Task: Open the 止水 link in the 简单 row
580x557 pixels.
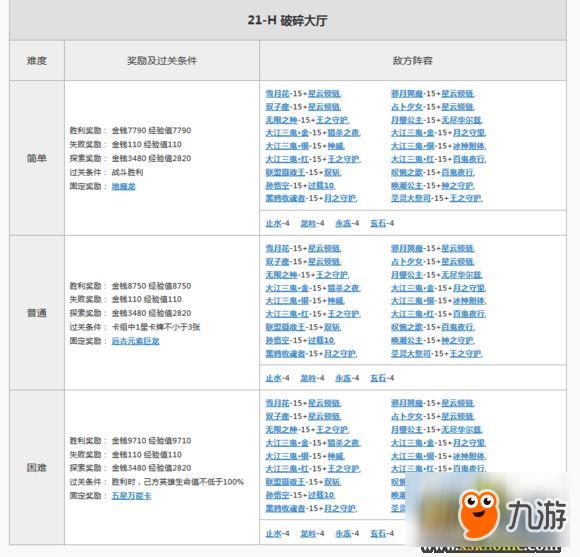Action: point(273,223)
